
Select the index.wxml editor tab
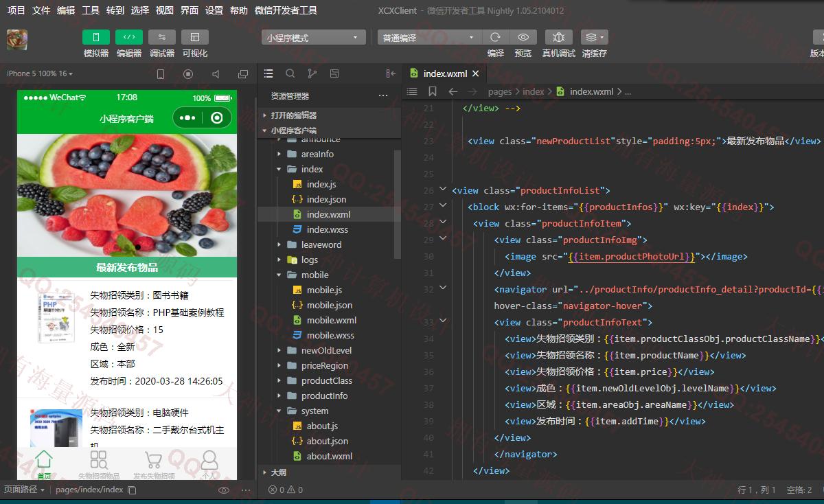pos(444,73)
